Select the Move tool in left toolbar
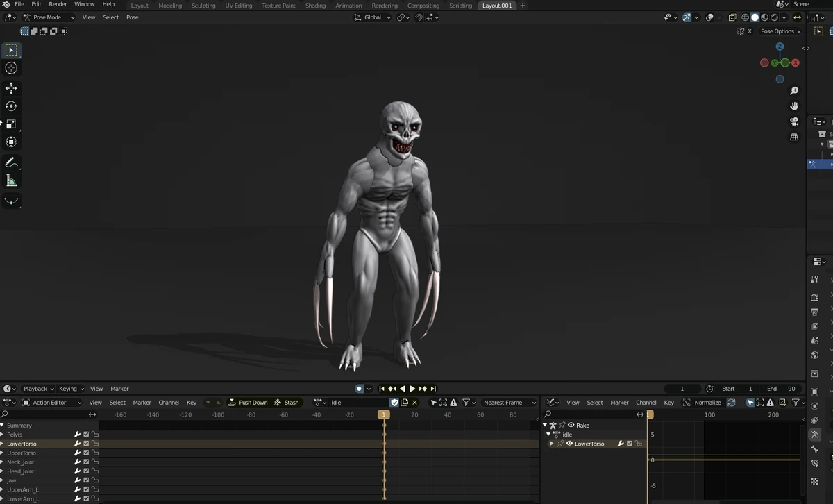The width and height of the screenshot is (833, 504). [x=11, y=88]
